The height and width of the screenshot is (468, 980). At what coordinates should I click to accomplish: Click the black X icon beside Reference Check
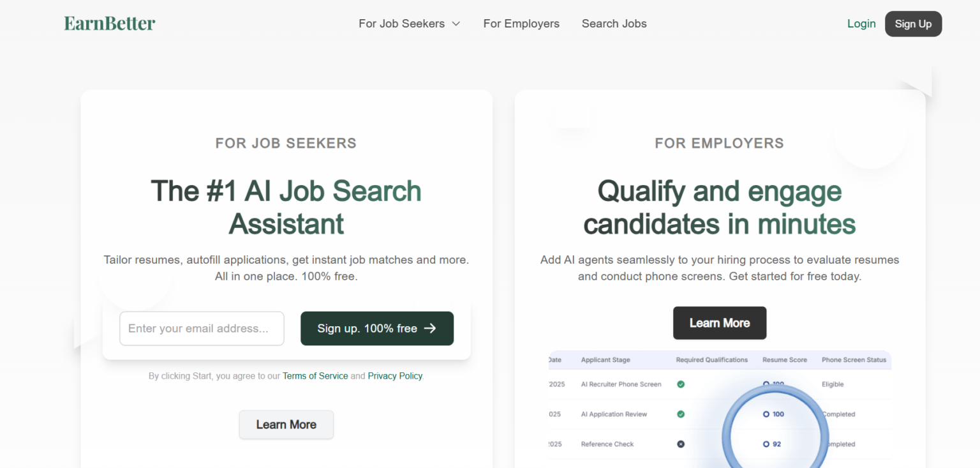(681, 444)
